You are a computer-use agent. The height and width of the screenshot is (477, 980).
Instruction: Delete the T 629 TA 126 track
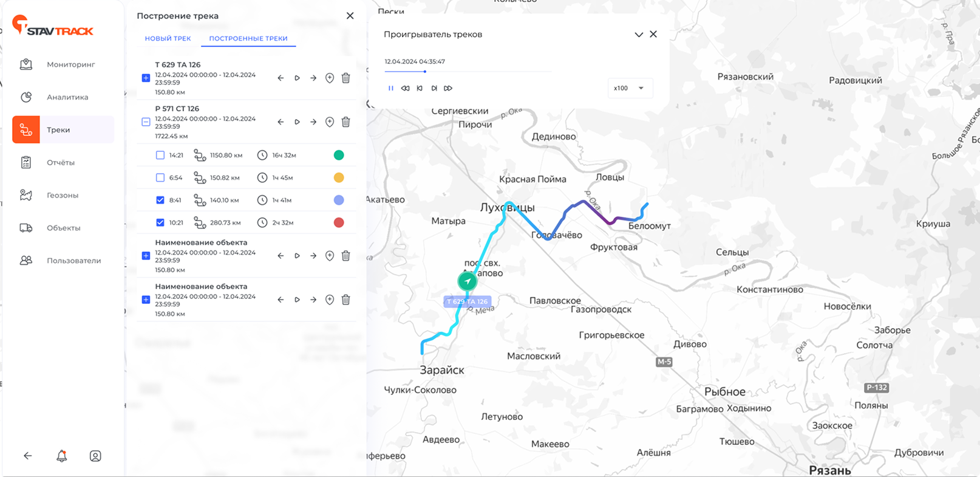[x=345, y=78]
